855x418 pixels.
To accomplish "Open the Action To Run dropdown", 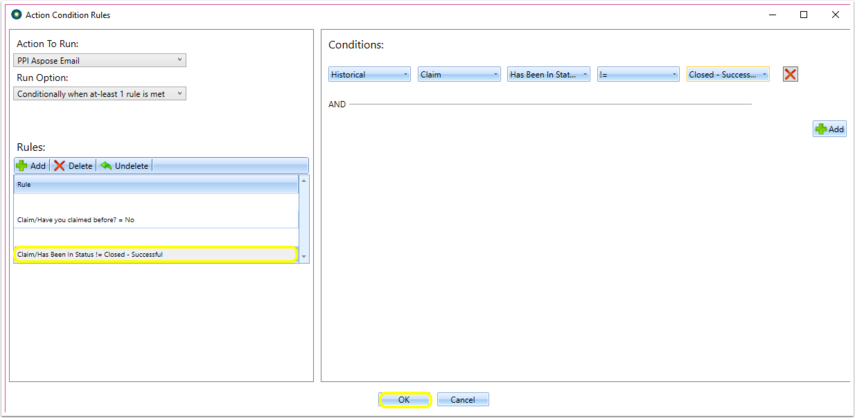I will [100, 60].
